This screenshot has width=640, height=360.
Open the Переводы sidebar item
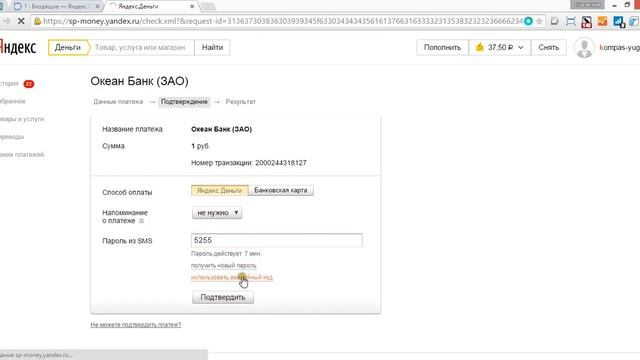[12, 137]
